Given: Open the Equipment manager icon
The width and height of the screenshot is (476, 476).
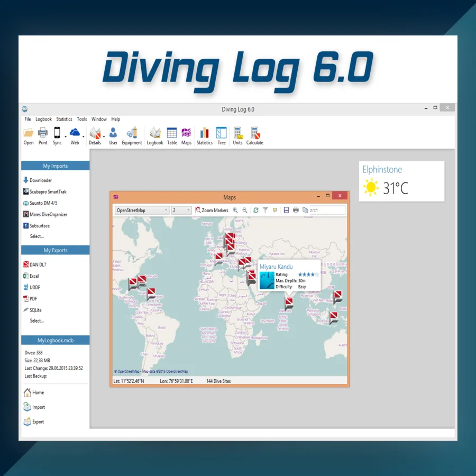Looking at the screenshot, I should [x=132, y=133].
